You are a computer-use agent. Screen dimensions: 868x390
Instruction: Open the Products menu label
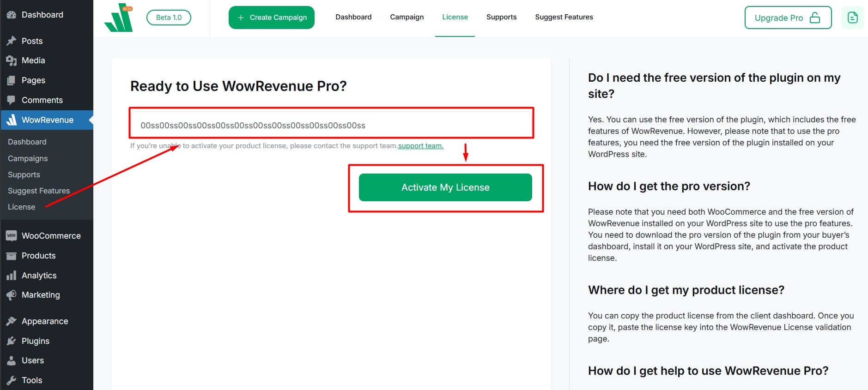click(x=38, y=256)
